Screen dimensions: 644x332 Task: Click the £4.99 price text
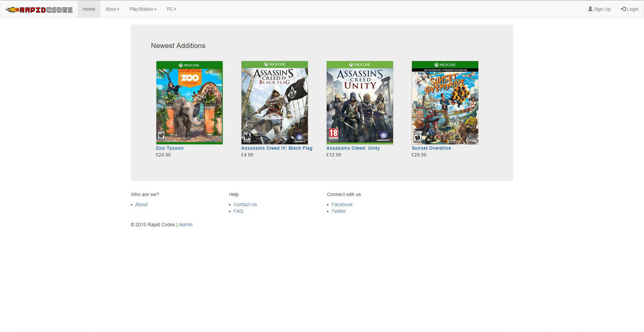247,155
